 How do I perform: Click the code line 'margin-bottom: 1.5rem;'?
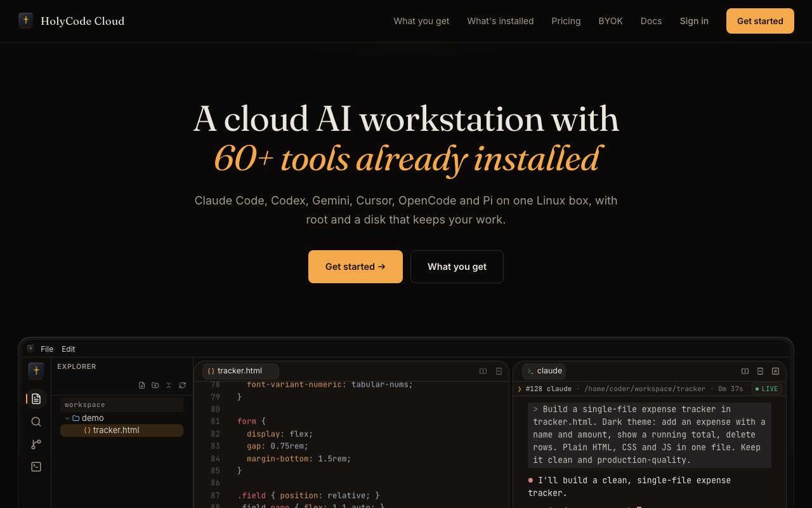tap(299, 458)
